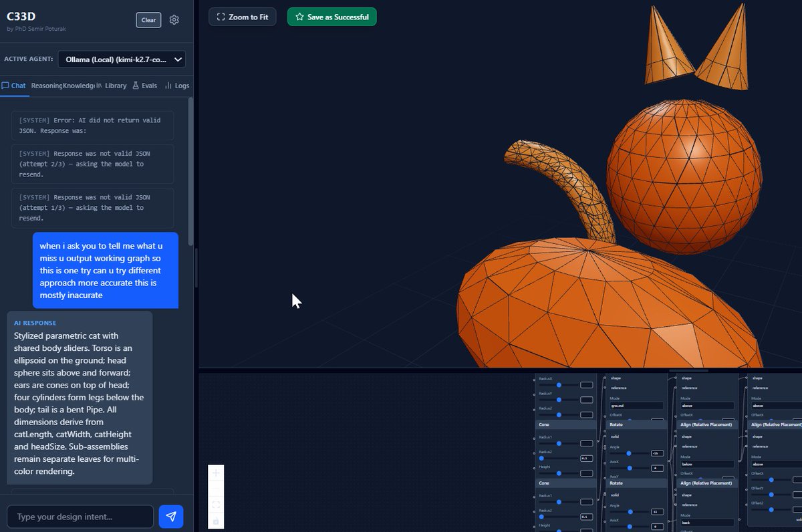Switch to the Logs tab
Screen dimensions: 802x532
(x=177, y=86)
